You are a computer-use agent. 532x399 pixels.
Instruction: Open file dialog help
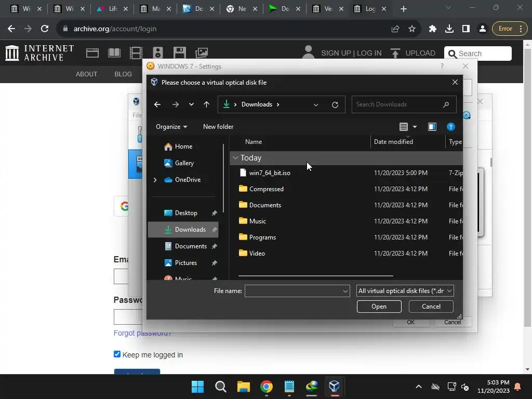click(x=450, y=127)
